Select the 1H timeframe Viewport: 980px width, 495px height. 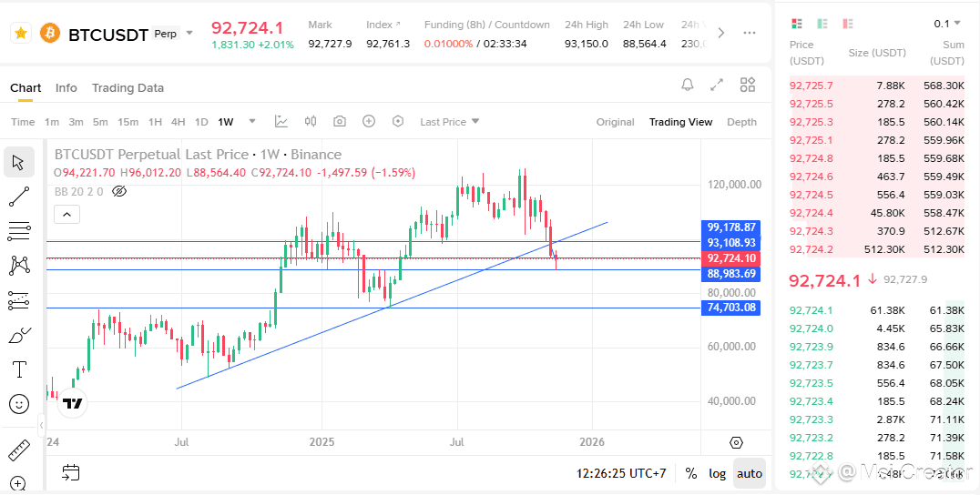(x=155, y=122)
